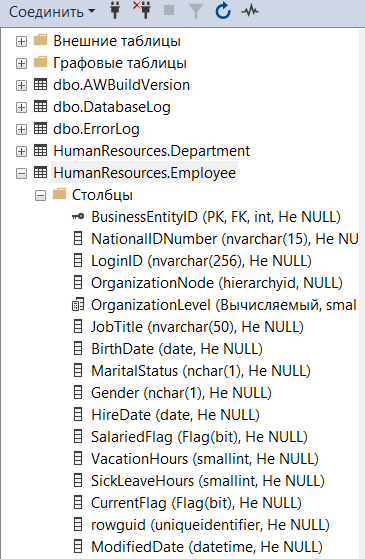Click the dbo.ErrorLog table icon
Screen dimensions: 365x559
pos(40,129)
